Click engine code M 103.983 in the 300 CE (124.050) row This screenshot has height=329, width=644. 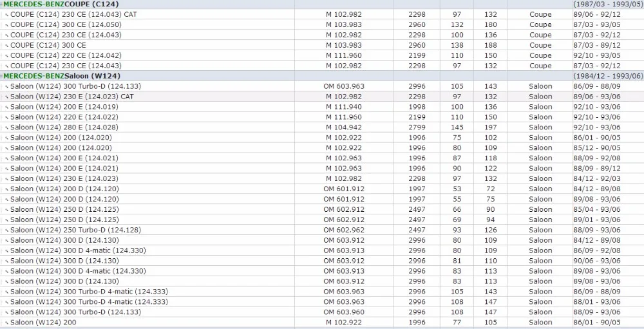(344, 24)
